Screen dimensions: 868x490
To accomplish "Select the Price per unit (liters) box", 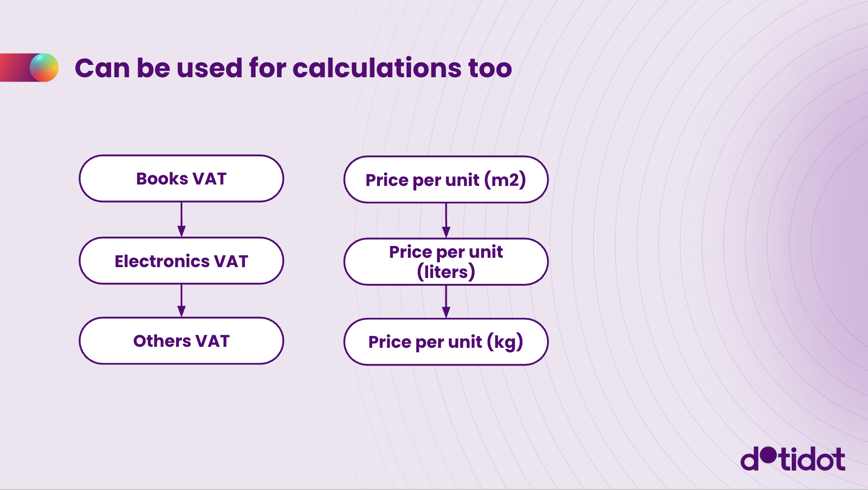I will (446, 262).
